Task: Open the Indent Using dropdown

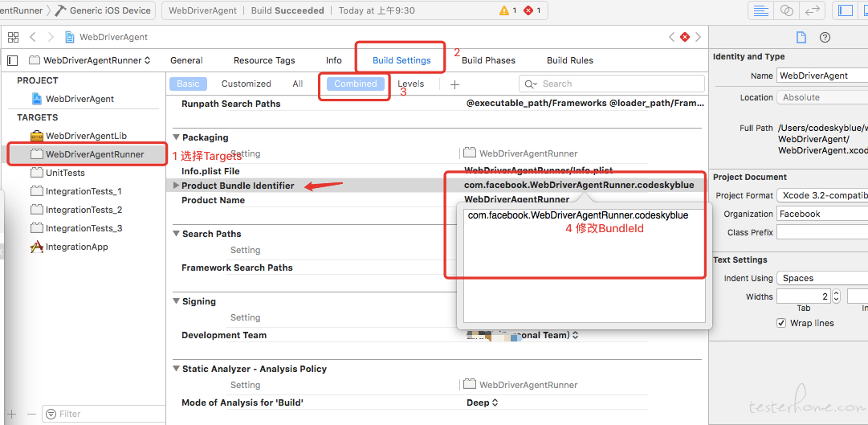Action: (x=821, y=278)
